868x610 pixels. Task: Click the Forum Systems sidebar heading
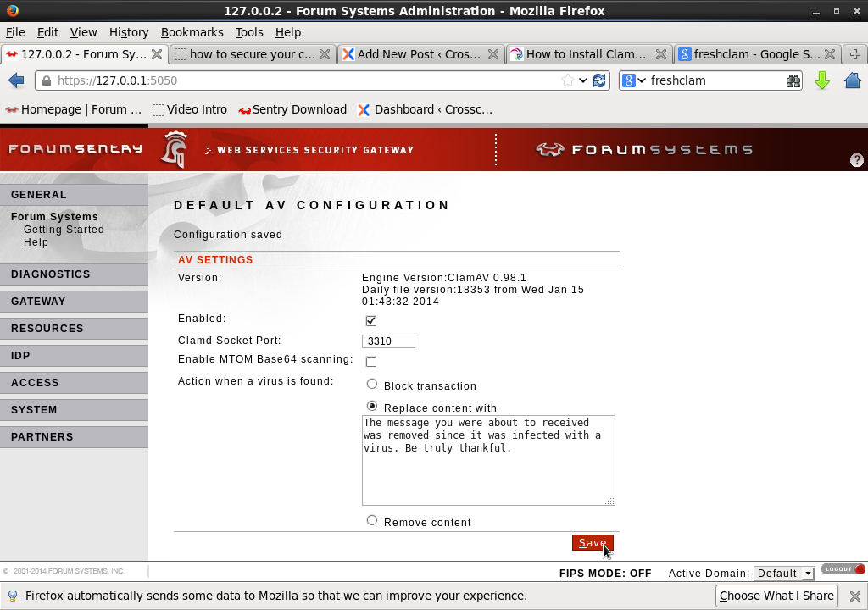point(54,216)
